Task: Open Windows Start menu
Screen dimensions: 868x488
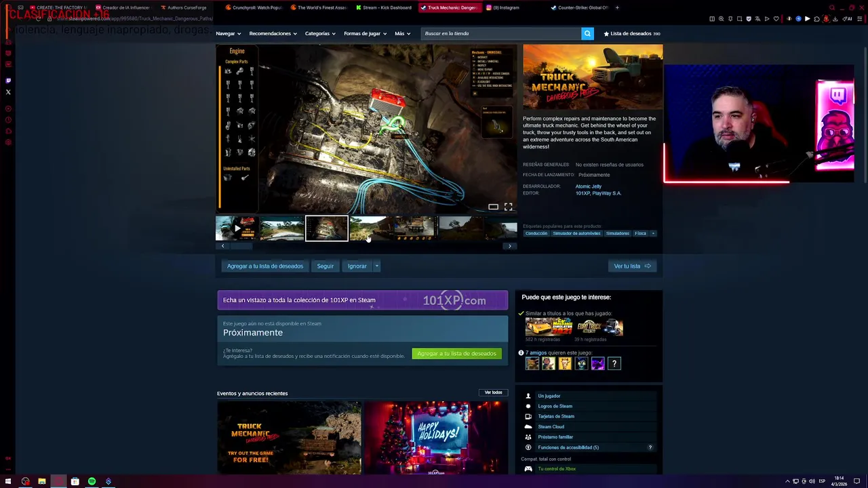Action: (8, 481)
